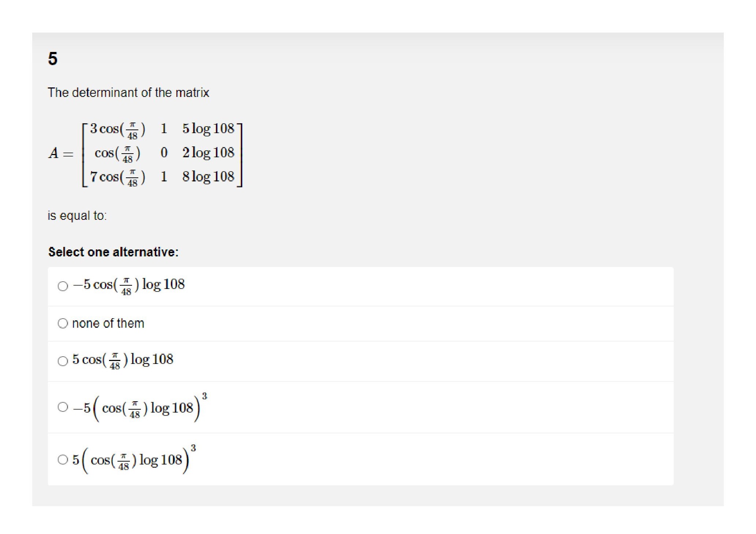This screenshot has height=534, width=756.
Task: Click the 5 log 108 matrix entry
Action: pos(208,129)
